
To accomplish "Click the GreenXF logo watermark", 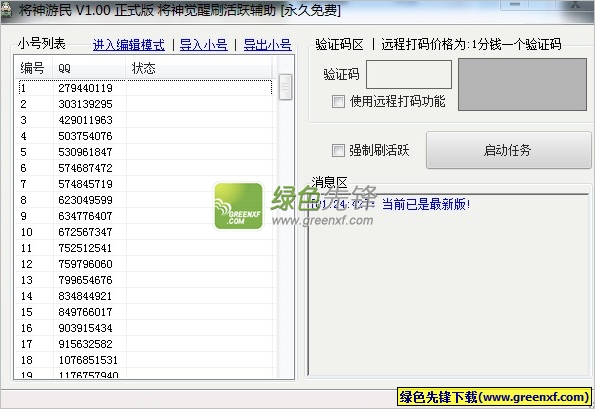I will 238,206.
